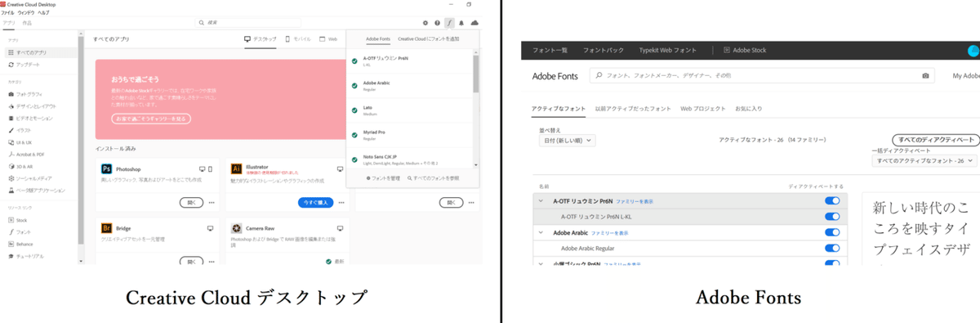Click the camera visual search icon in Adobe Fonts
Viewport: 980px width, 323px height.
pyautogui.click(x=925, y=75)
